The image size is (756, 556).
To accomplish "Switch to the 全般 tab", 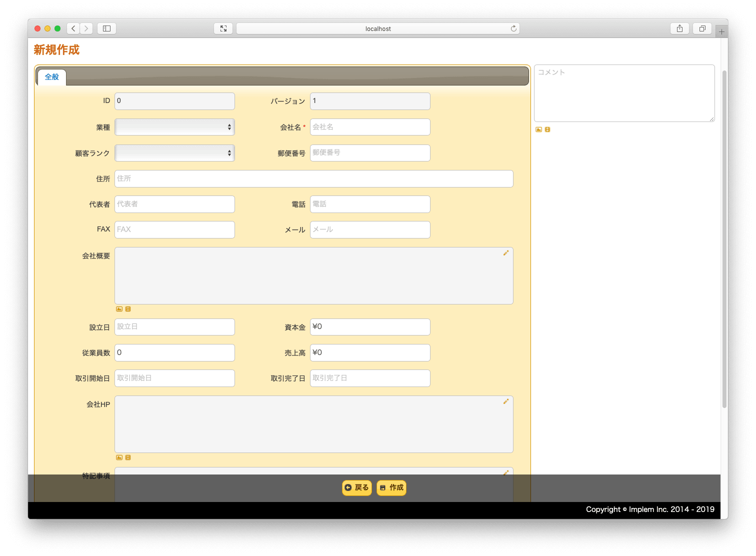I will click(52, 76).
